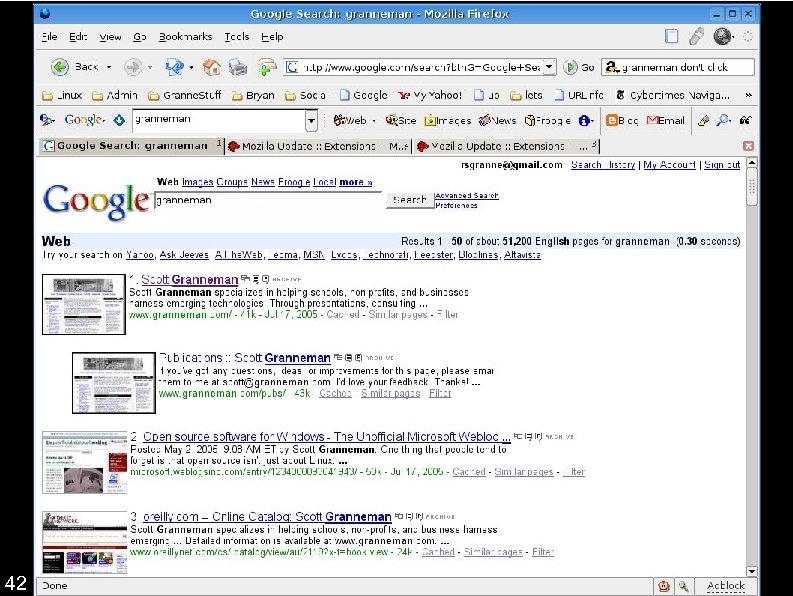Screen dimensions: 793x596
Task: Click the Amazon search box in toolbar
Action: (x=678, y=67)
